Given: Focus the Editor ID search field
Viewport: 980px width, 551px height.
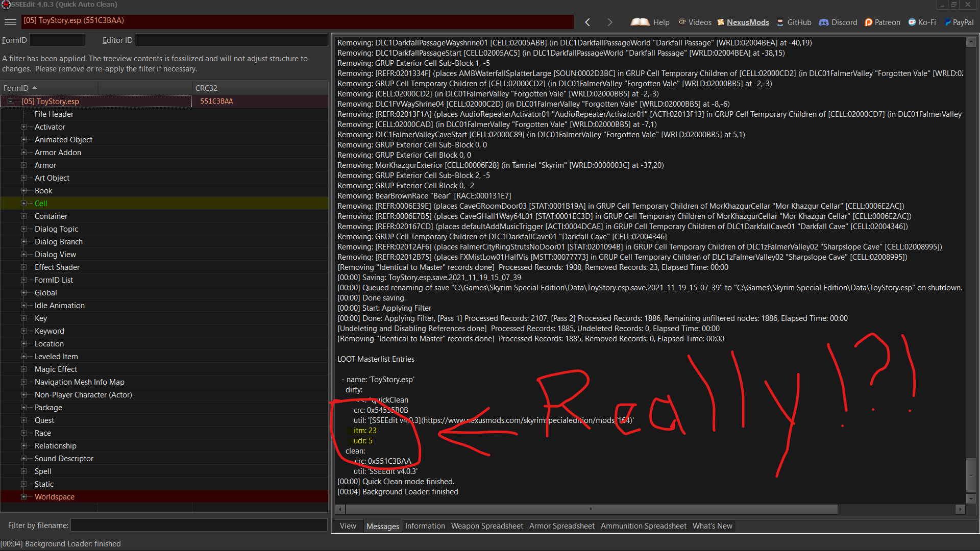Looking at the screenshot, I should [231, 40].
